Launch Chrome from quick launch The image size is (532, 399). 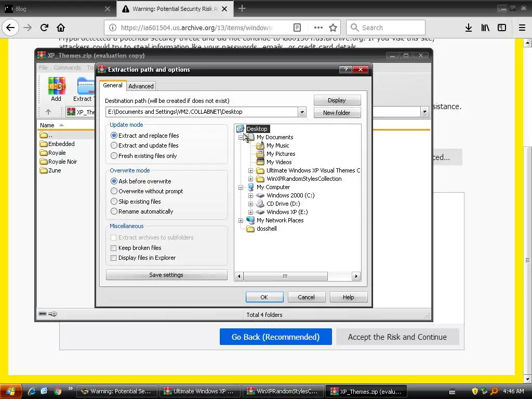click(x=58, y=391)
